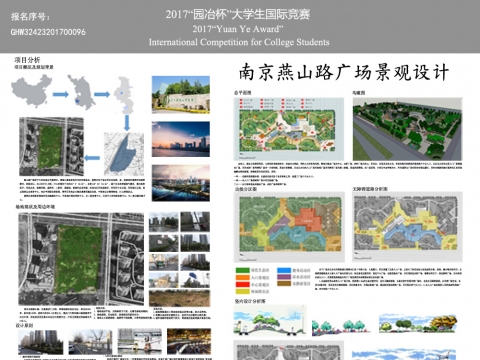This screenshot has width=480, height=360.
Task: Open the small satellite site image
Action: pos(51,146)
